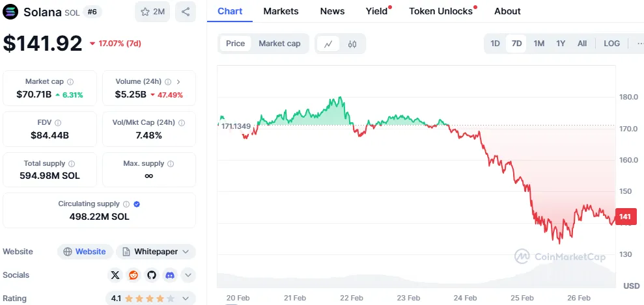This screenshot has height=305, width=644.
Task: Click the Website link button
Action: [x=85, y=252]
